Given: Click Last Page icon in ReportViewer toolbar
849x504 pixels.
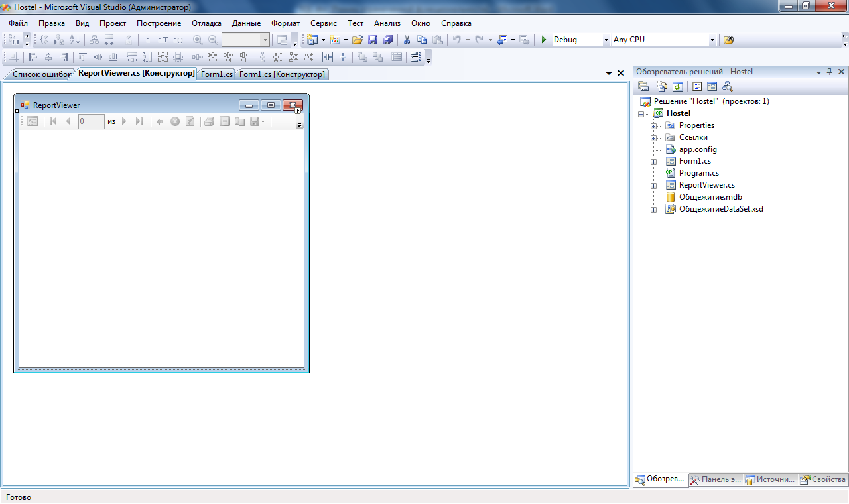Looking at the screenshot, I should pos(139,121).
